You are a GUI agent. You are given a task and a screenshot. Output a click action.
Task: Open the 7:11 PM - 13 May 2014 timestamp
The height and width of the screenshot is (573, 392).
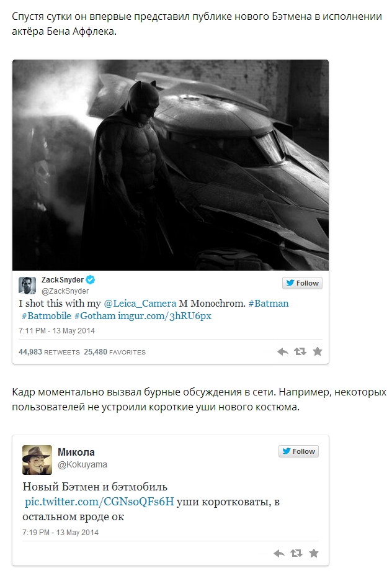pos(56,331)
